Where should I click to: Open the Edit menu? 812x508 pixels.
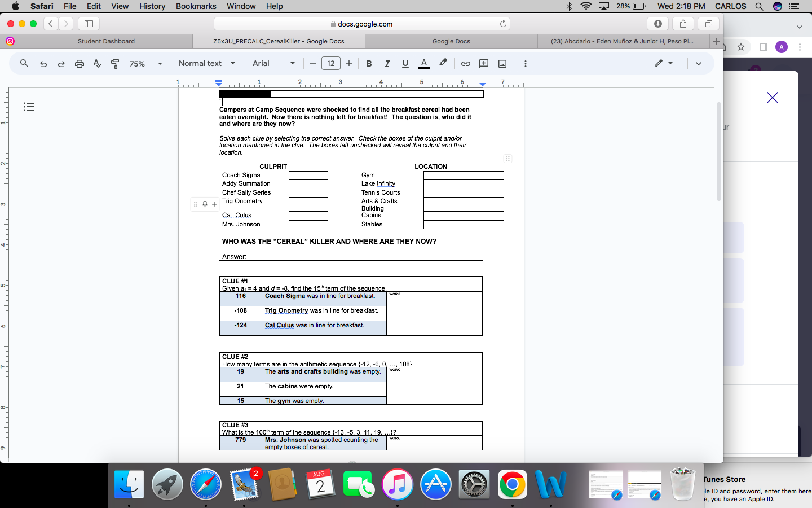pyautogui.click(x=94, y=6)
